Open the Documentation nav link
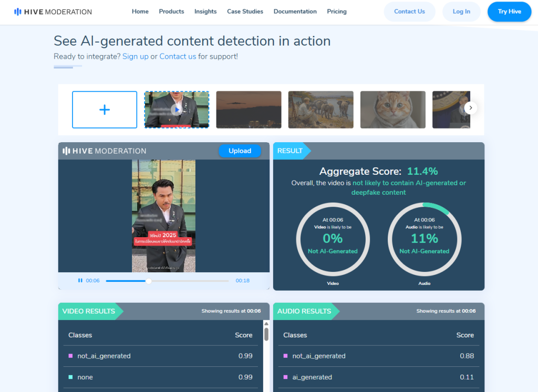 (x=295, y=12)
